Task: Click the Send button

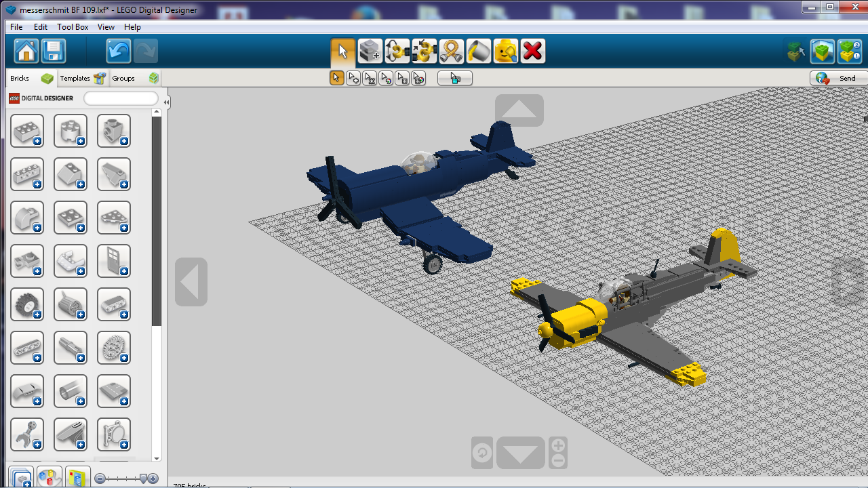Action: [838, 79]
